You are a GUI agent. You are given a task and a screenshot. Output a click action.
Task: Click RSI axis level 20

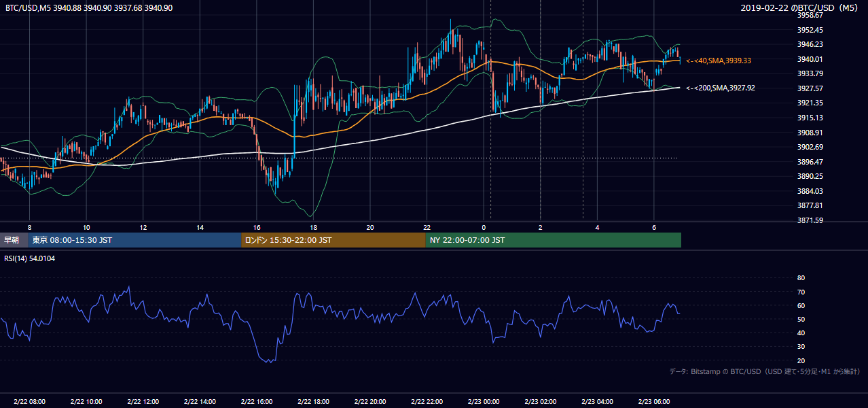(801, 360)
